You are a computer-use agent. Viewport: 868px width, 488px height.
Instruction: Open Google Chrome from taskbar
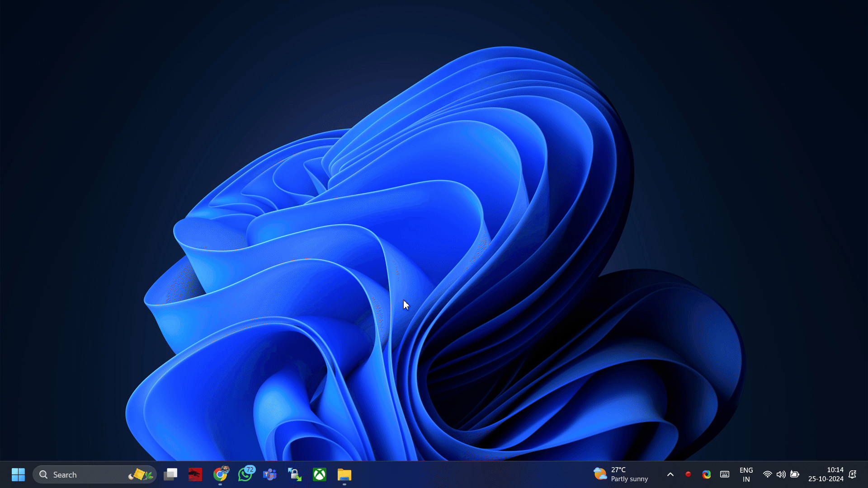coord(220,474)
